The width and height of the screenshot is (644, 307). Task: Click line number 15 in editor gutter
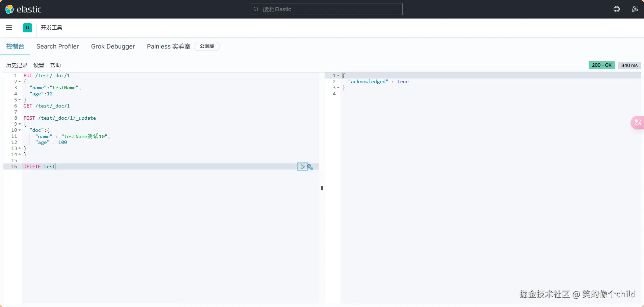coord(14,160)
